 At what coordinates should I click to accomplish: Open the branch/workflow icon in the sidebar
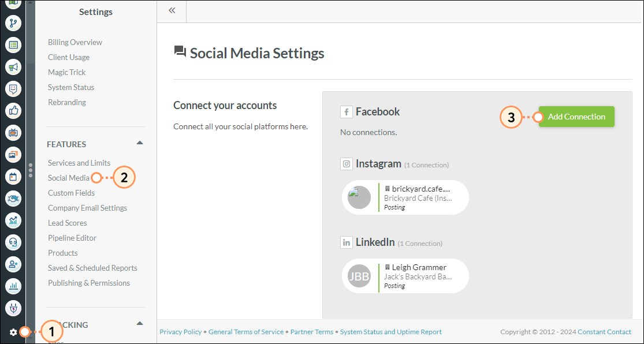click(13, 23)
